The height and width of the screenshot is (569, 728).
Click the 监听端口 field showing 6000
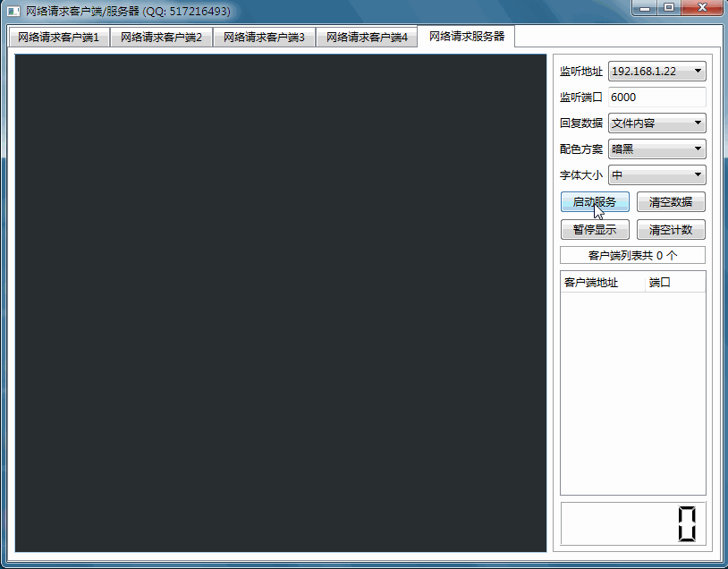point(656,97)
